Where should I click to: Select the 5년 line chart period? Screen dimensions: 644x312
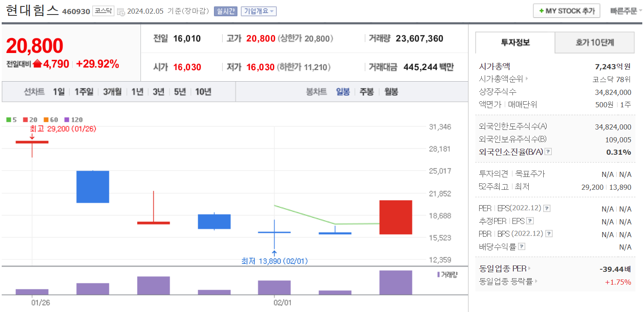coord(180,92)
